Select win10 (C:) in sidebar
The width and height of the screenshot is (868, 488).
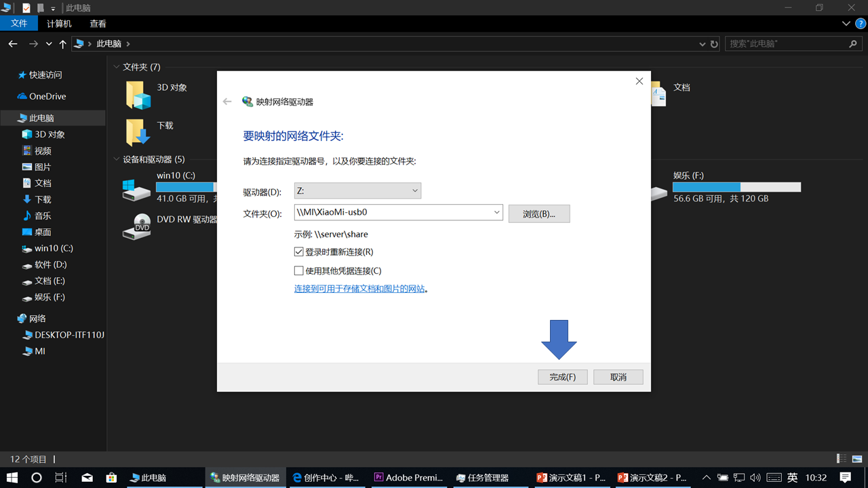pos(54,249)
